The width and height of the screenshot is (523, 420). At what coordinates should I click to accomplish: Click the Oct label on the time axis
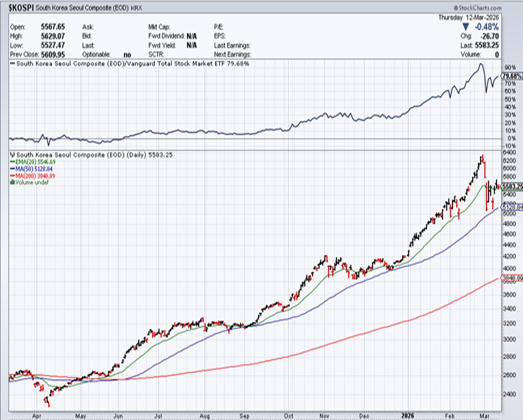(289, 416)
